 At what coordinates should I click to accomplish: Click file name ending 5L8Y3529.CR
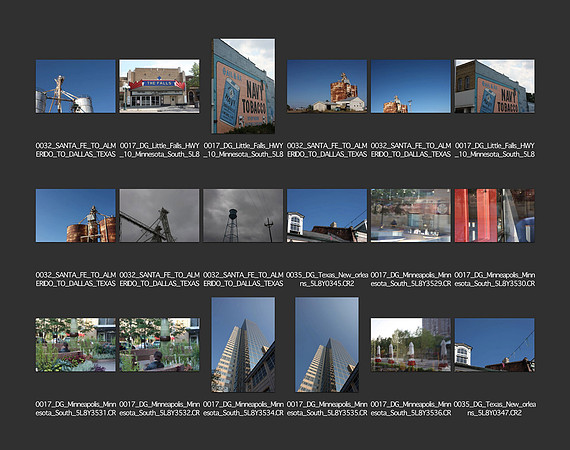411,279
